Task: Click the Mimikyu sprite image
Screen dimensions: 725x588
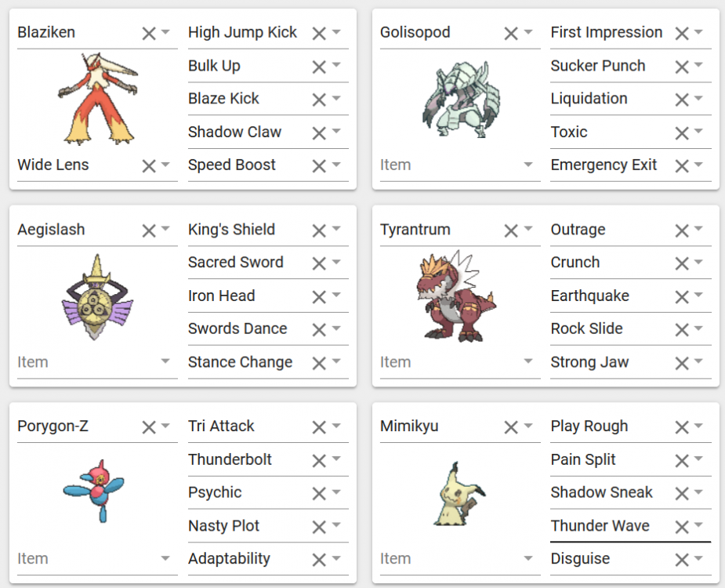Action: 459,494
